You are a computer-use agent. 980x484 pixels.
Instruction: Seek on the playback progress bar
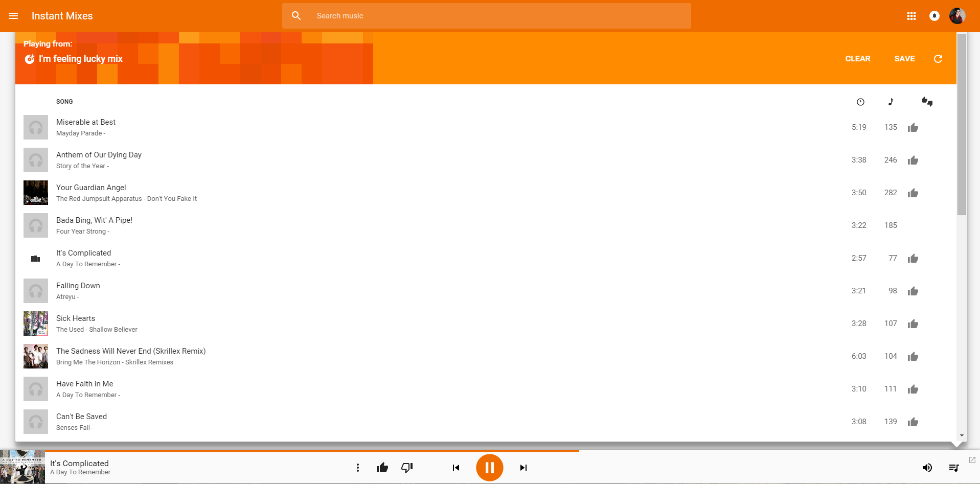[x=512, y=451]
